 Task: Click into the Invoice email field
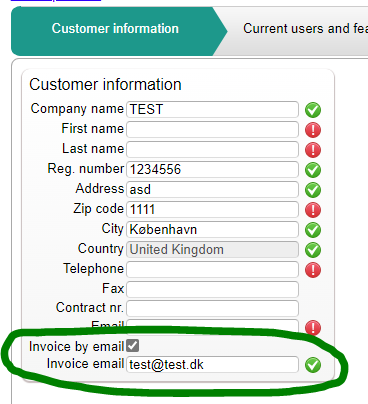[212, 364]
